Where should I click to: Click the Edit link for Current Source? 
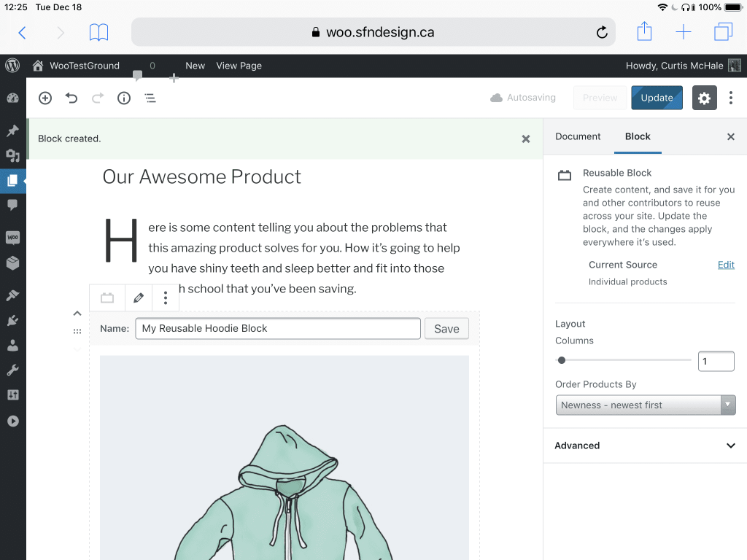tap(726, 265)
